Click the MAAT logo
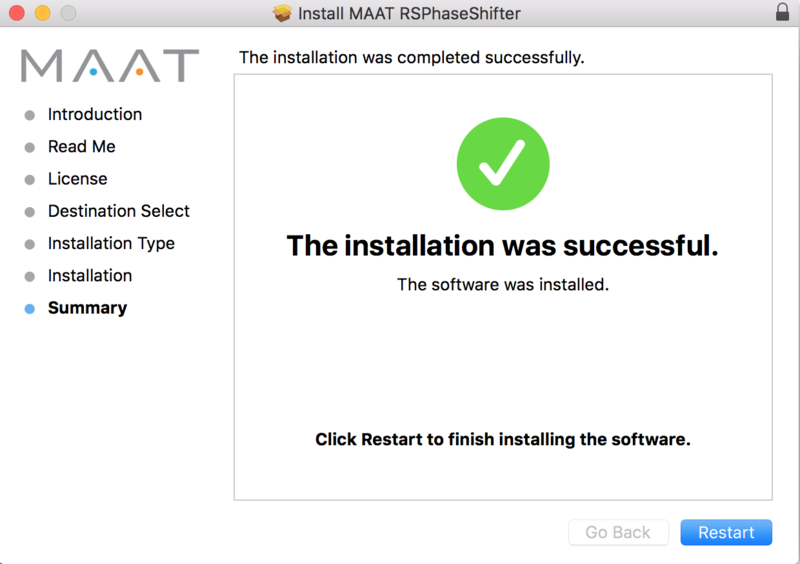This screenshot has height=564, width=800. point(110,66)
